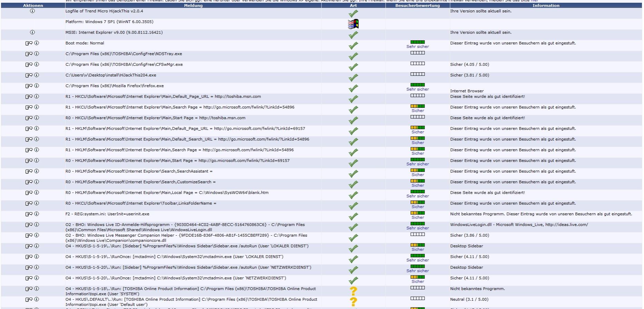Click rate/comment icon for F2 REG:system.ini entry

[29, 214]
